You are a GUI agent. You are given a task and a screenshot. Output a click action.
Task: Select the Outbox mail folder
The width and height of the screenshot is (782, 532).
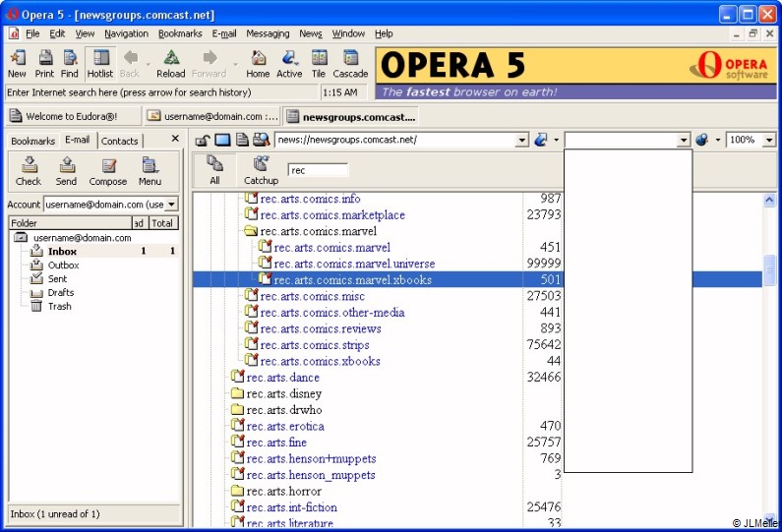63,266
